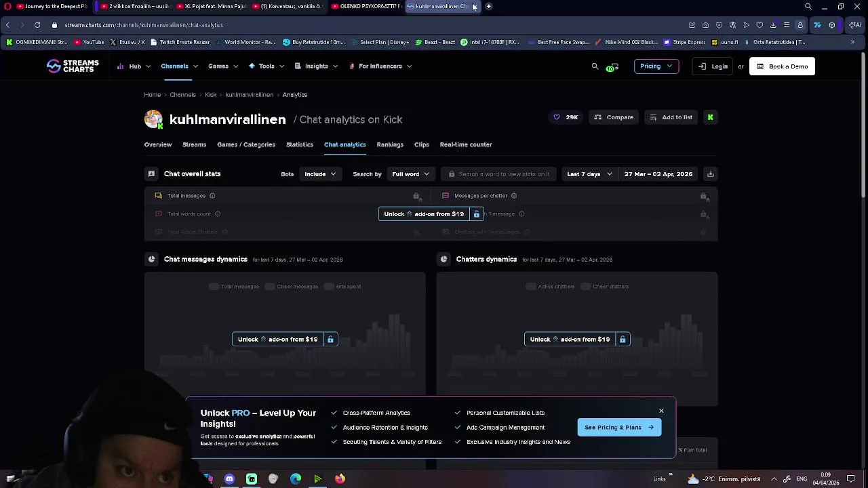Click the word search input field
The width and height of the screenshot is (868, 488).
(x=498, y=174)
